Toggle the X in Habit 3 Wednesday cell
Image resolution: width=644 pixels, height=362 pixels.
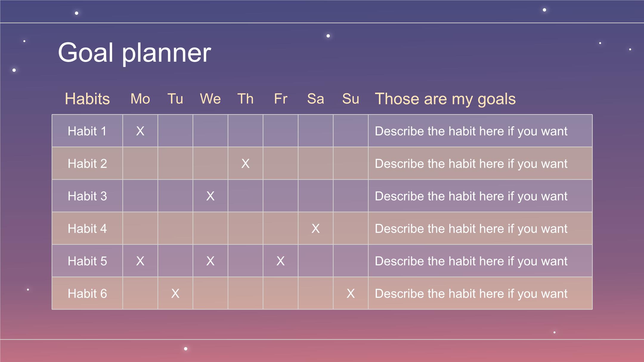pyautogui.click(x=210, y=196)
